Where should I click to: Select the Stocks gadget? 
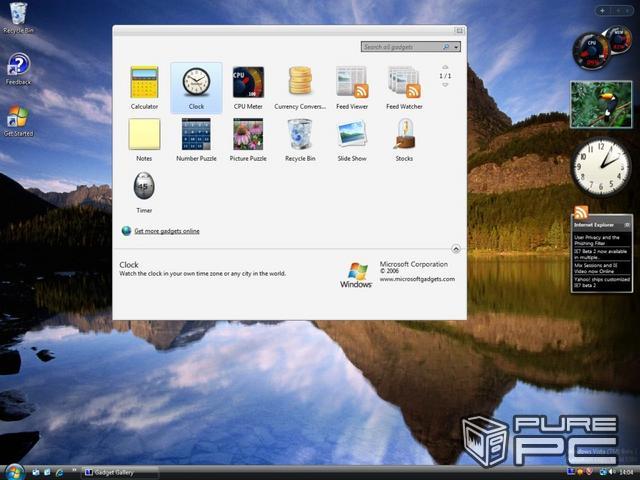404,140
